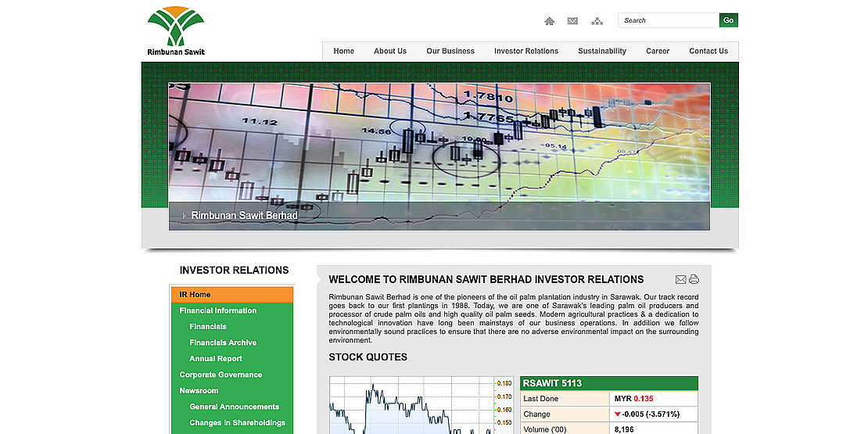Click the Rimbunan Sawit logo

tap(176, 31)
